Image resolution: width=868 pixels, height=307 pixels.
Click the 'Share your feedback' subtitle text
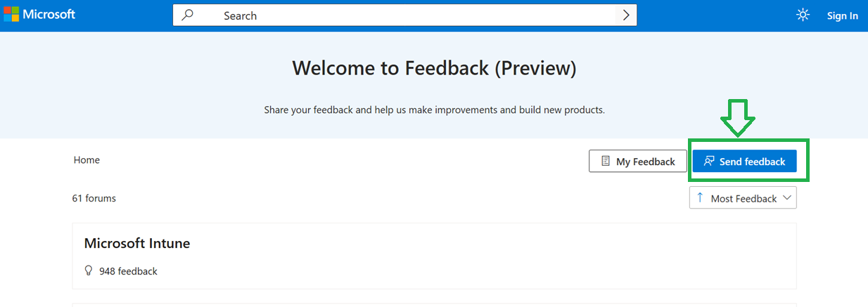(434, 110)
